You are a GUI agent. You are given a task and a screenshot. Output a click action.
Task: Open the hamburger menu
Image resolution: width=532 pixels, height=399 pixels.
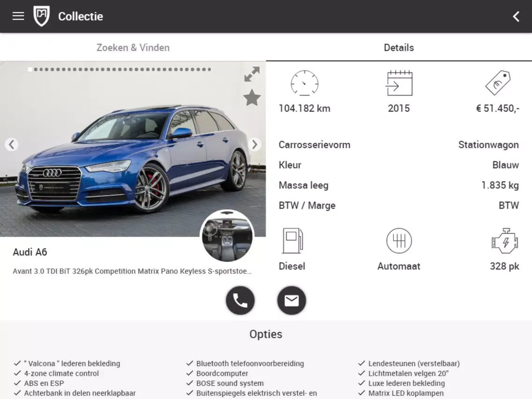[x=18, y=16]
